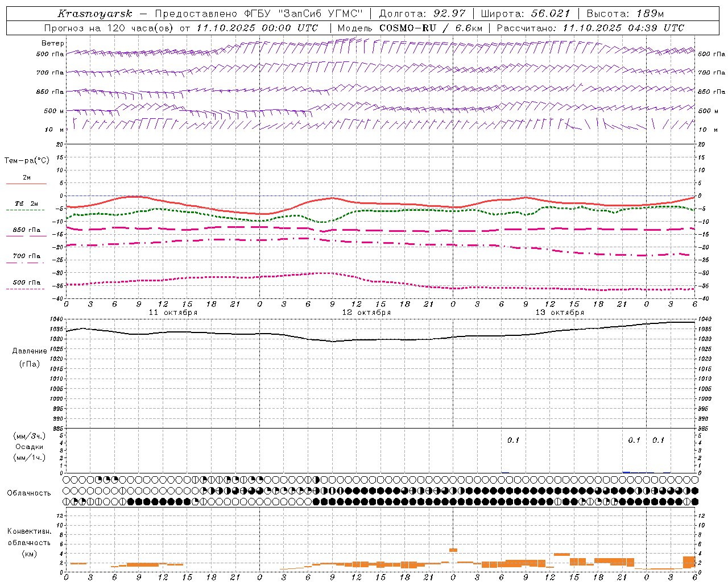Viewport: 728px width, 582px height.
Task: Click the '2м' temperature legend label
Action: point(27,177)
